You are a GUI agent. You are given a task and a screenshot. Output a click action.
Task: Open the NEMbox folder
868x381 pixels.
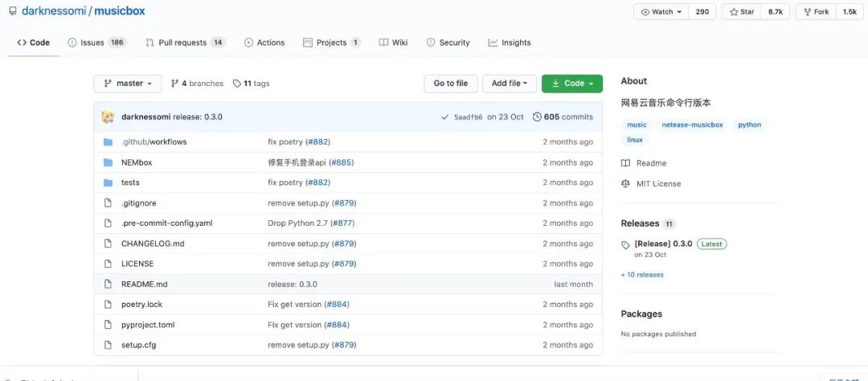pos(137,163)
